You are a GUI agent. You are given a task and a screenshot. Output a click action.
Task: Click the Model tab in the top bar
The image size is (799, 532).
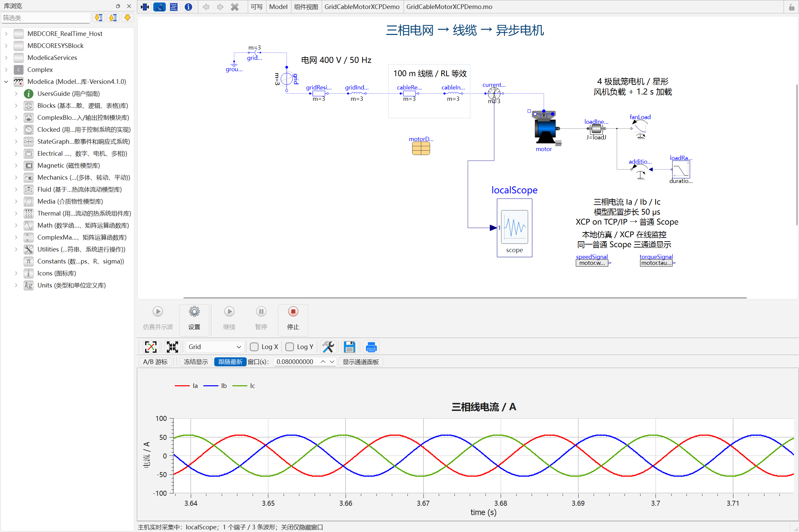pos(278,7)
